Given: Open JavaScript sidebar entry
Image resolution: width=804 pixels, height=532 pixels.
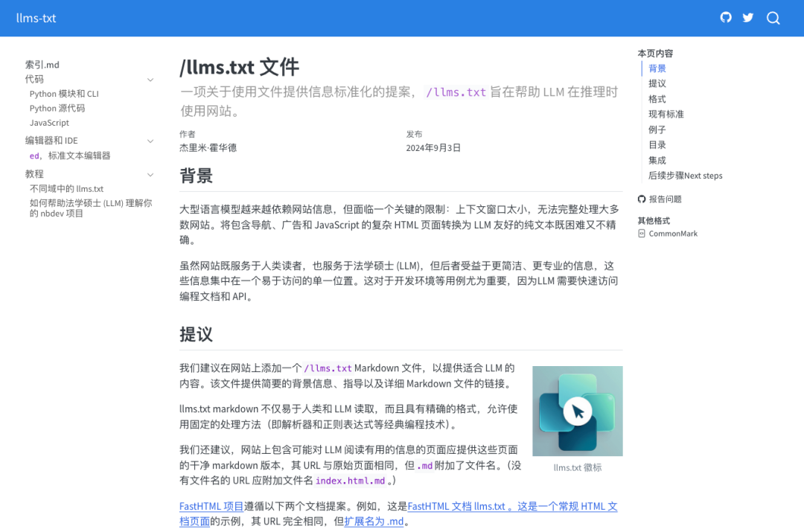Looking at the screenshot, I should tap(49, 123).
